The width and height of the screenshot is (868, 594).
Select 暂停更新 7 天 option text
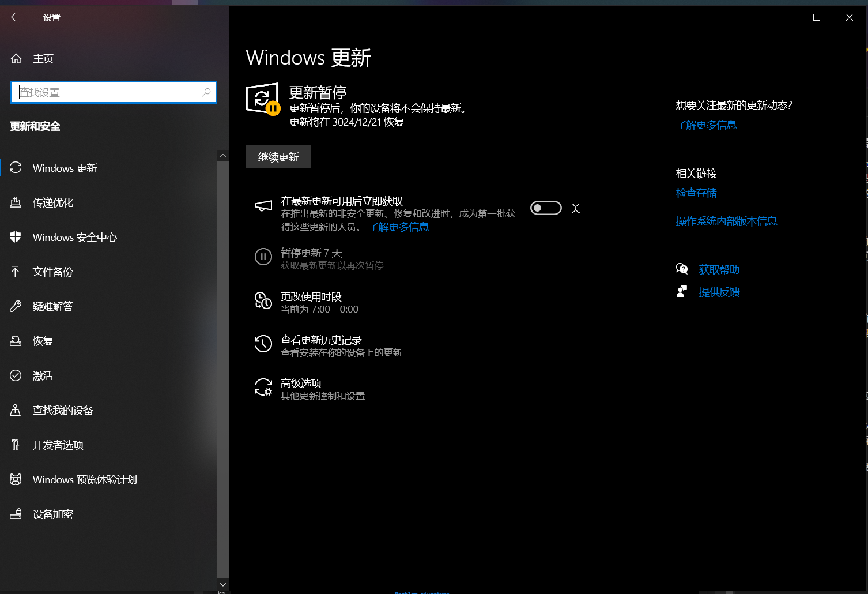[311, 253]
